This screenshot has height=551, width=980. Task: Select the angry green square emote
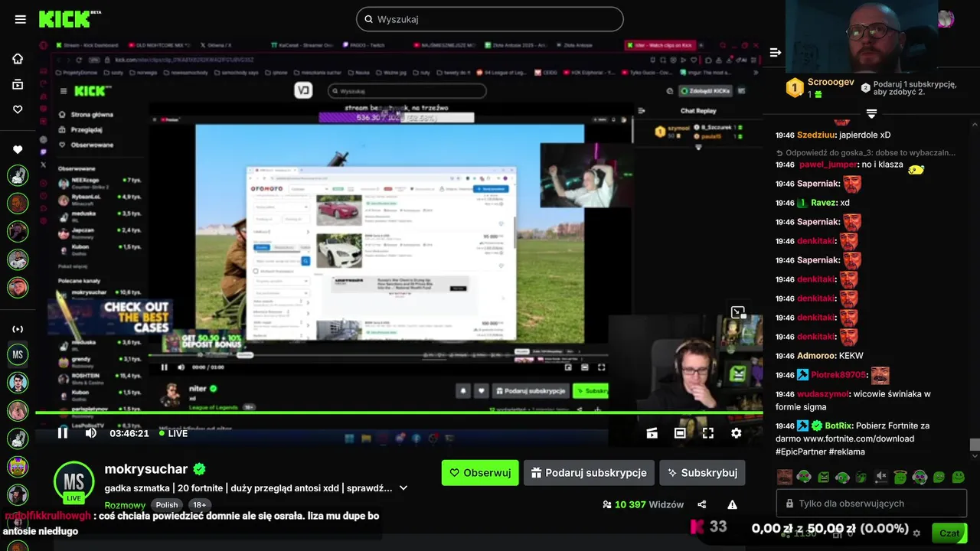point(823,477)
